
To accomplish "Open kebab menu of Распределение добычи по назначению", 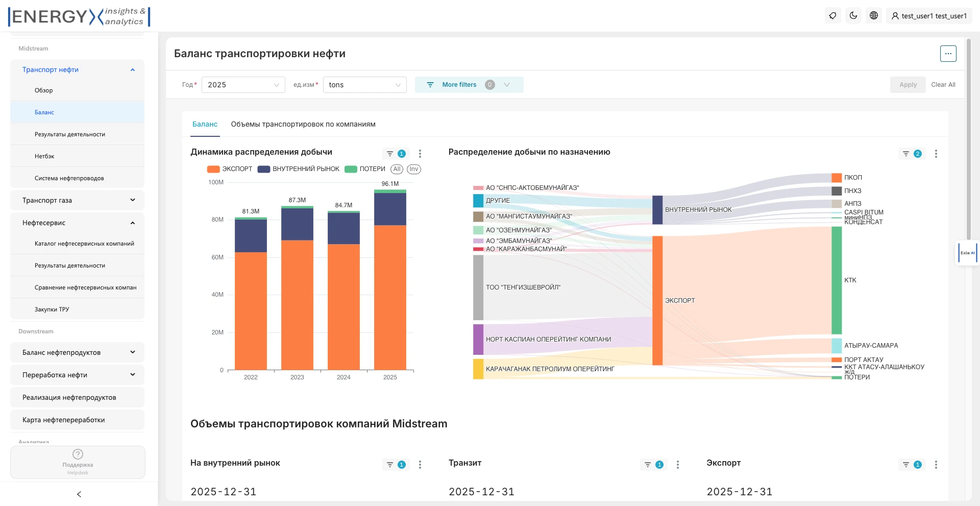I will click(936, 154).
